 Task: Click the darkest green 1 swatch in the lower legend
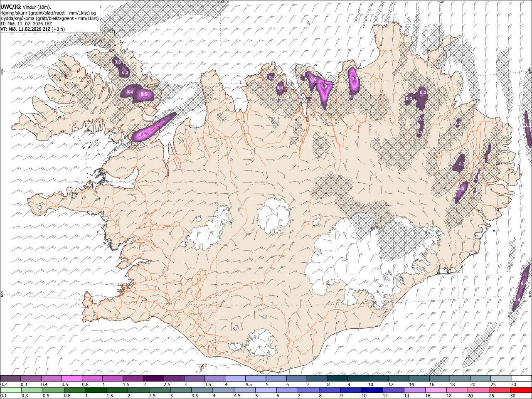(96, 390)
